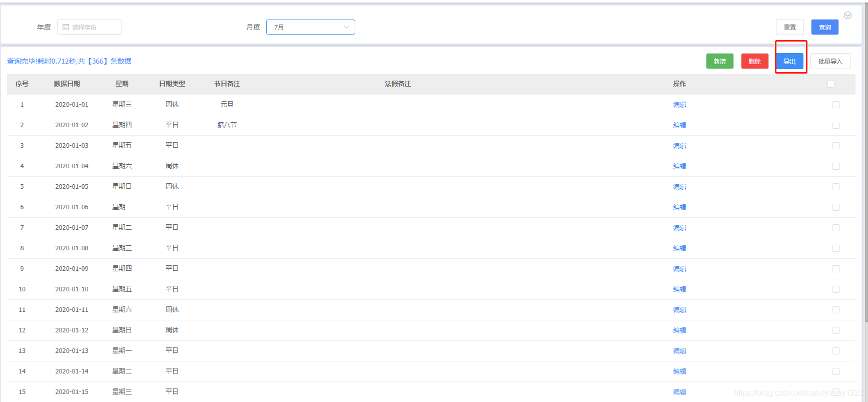Click the 导出 export button
This screenshot has width=868, height=402.
[789, 61]
